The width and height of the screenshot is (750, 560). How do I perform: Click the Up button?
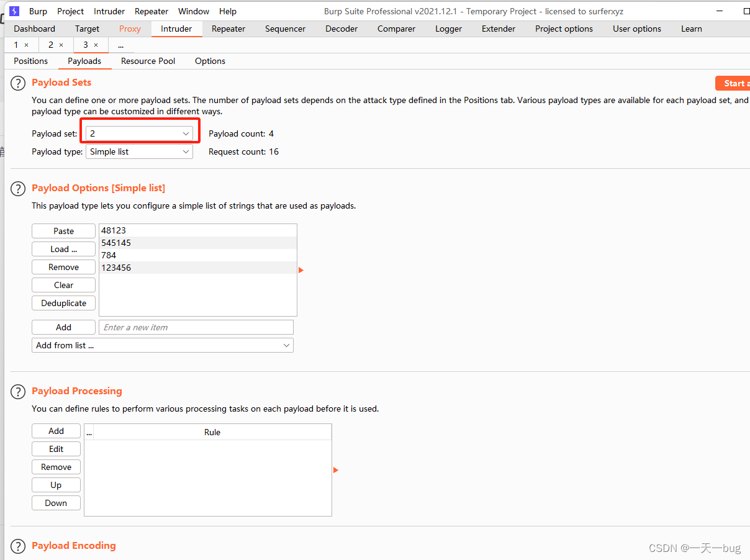[56, 485]
